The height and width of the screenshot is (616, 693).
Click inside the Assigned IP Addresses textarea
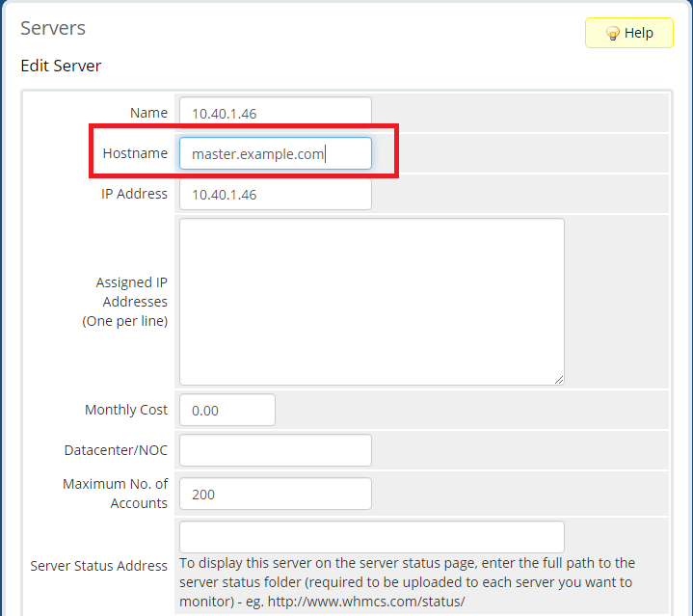pyautogui.click(x=371, y=301)
